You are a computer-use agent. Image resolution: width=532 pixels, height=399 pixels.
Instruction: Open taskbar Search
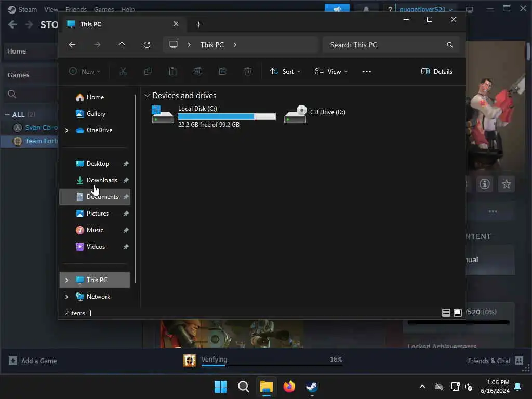coord(243,387)
